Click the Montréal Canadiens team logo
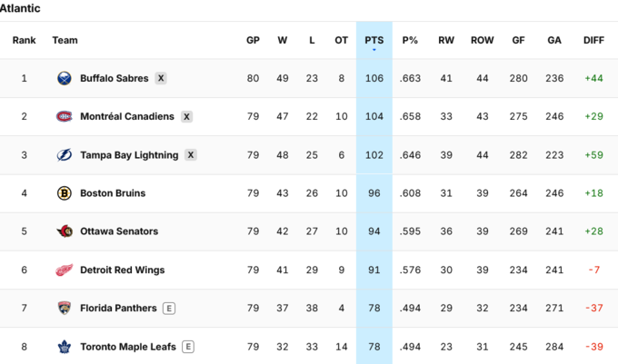Image resolution: width=618 pixels, height=364 pixels. tap(65, 116)
